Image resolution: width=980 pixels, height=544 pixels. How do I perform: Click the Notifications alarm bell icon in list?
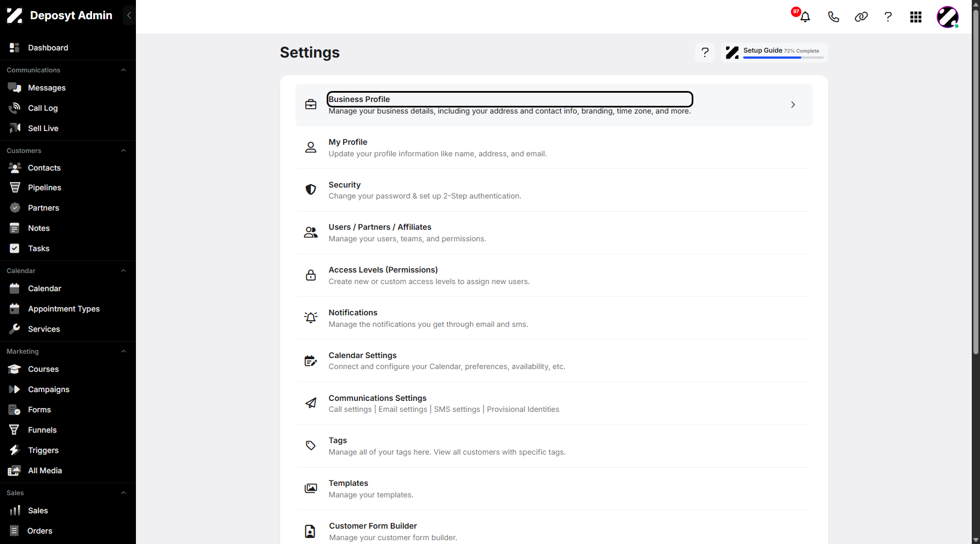(311, 318)
